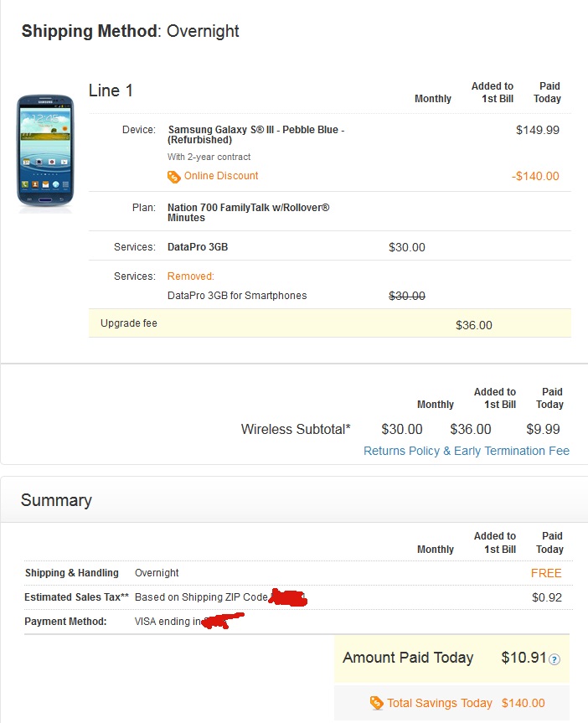Click the removed DataPro 3GB for Smartphones entry
This screenshot has height=723, width=588.
click(x=237, y=296)
